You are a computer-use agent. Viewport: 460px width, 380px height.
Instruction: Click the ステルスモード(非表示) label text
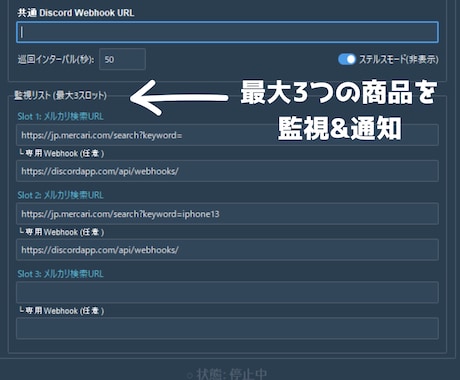(399, 59)
